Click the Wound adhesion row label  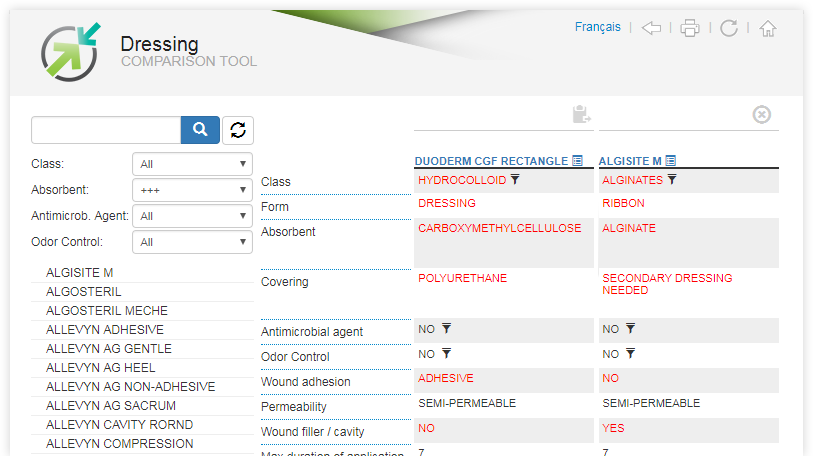[306, 382]
